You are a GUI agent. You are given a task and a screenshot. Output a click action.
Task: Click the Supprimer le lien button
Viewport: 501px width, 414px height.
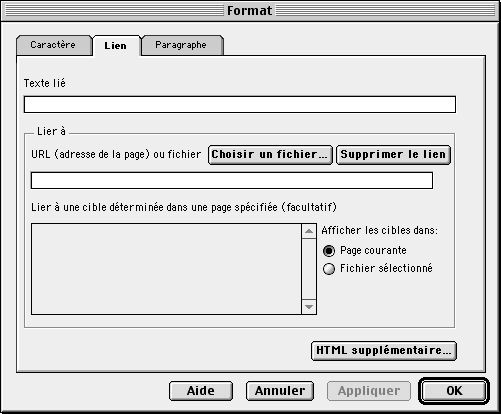tap(393, 155)
